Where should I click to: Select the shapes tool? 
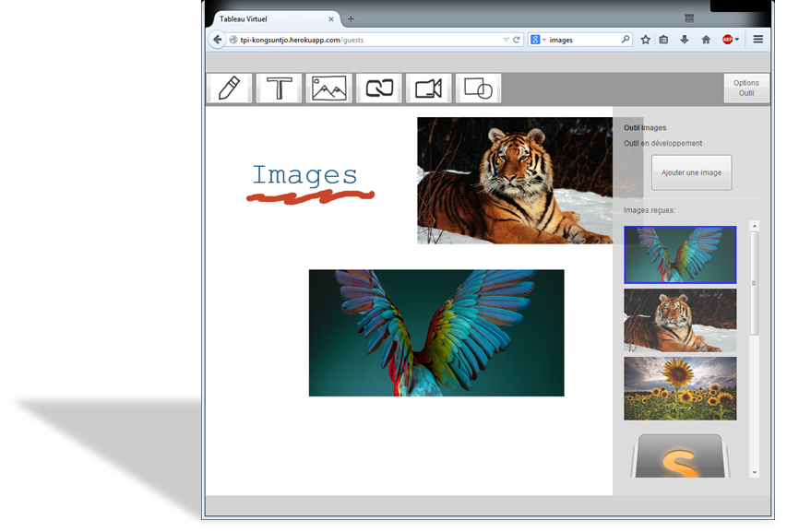[478, 89]
